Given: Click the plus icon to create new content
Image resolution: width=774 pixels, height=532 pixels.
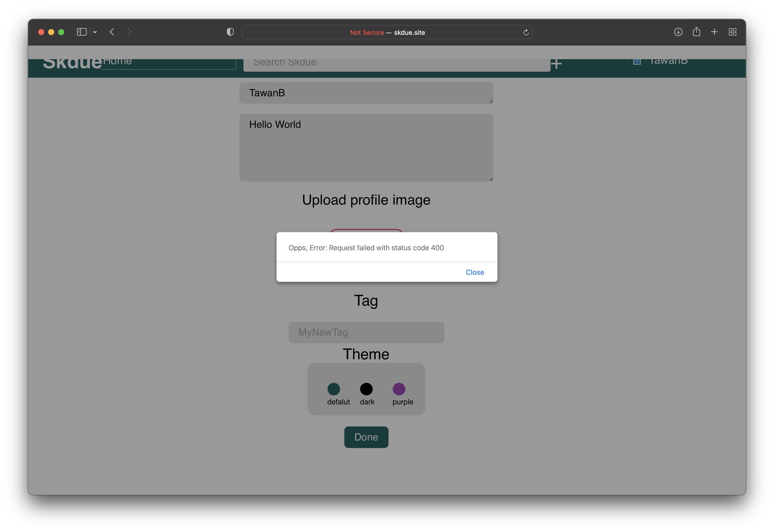Looking at the screenshot, I should pyautogui.click(x=556, y=63).
